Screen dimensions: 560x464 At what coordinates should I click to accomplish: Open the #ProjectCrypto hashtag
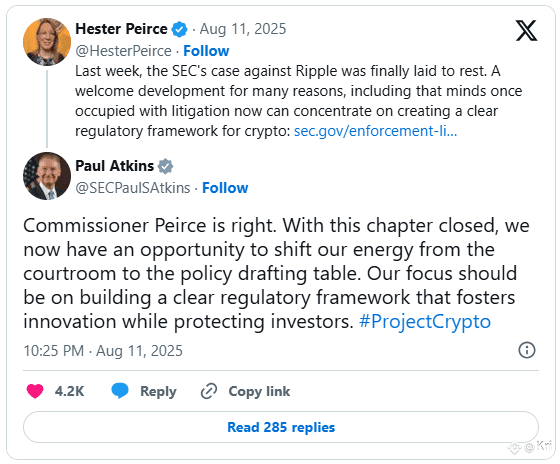tap(425, 321)
